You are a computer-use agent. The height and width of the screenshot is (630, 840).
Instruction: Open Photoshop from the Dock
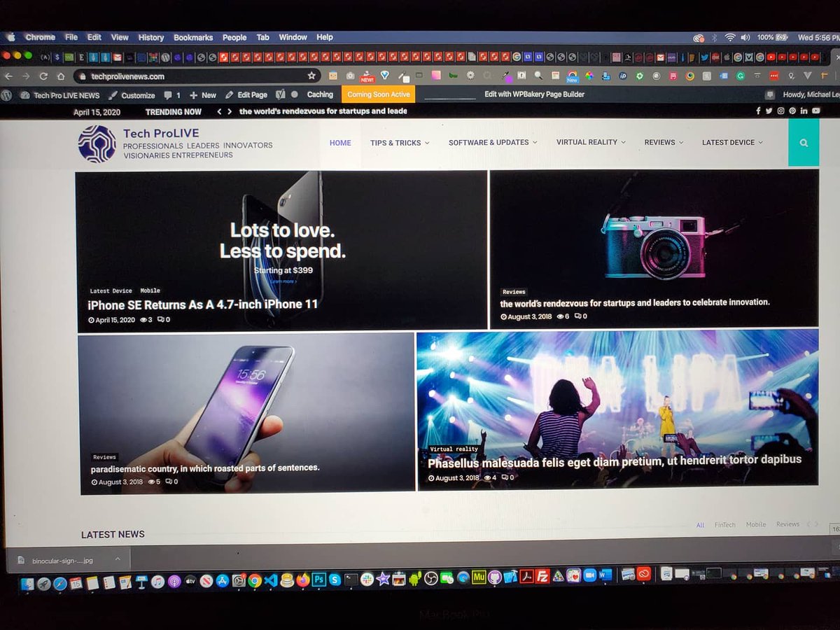click(320, 579)
